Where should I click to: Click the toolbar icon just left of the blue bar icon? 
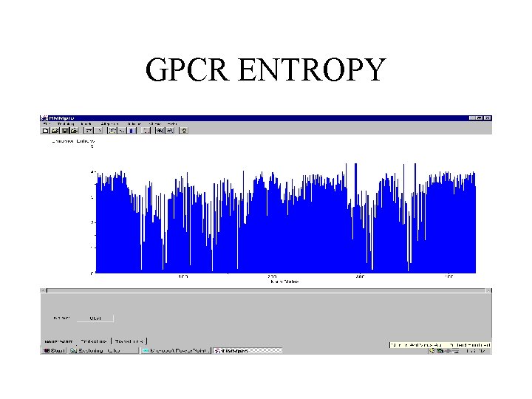pos(122,130)
